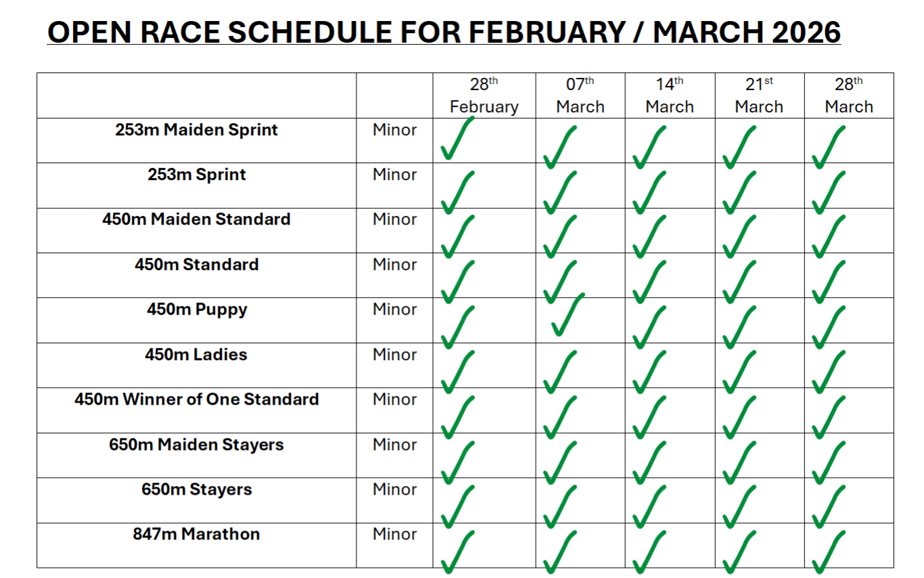This screenshot has width=924, height=578.
Task: Click the 650m Stayers 21st March tick
Action: click(738, 507)
